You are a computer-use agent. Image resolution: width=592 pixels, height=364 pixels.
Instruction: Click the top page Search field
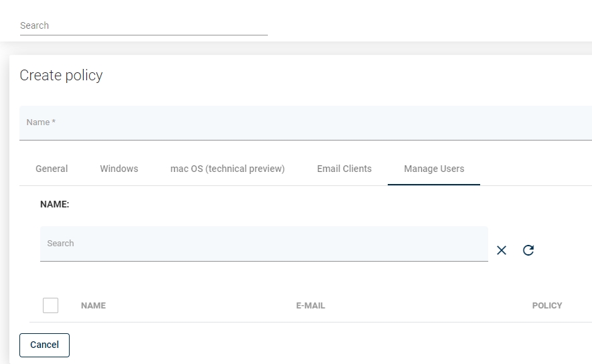pos(143,25)
